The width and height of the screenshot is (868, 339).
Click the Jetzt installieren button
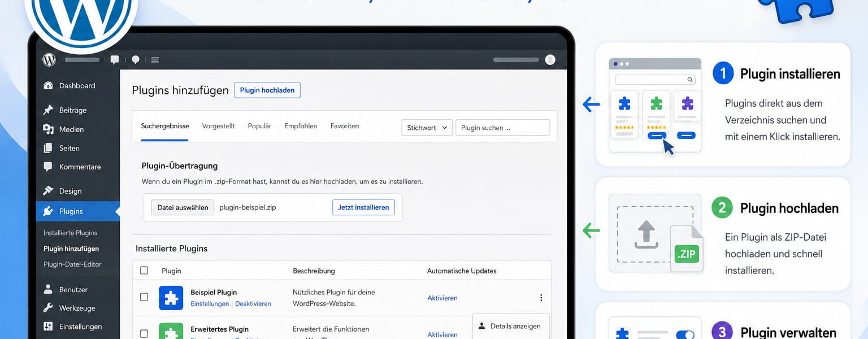pyautogui.click(x=363, y=207)
